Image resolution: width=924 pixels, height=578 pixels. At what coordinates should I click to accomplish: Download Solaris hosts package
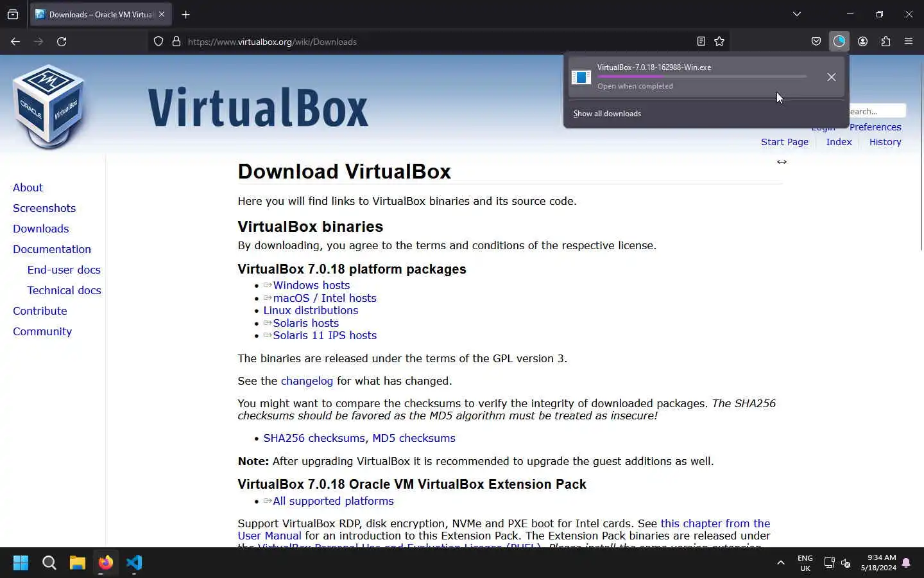coord(305,323)
